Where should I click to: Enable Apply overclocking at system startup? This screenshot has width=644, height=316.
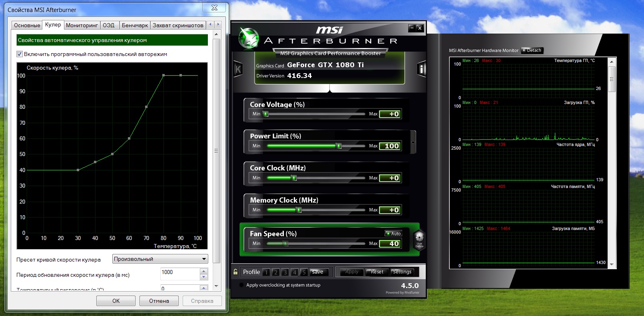point(241,285)
